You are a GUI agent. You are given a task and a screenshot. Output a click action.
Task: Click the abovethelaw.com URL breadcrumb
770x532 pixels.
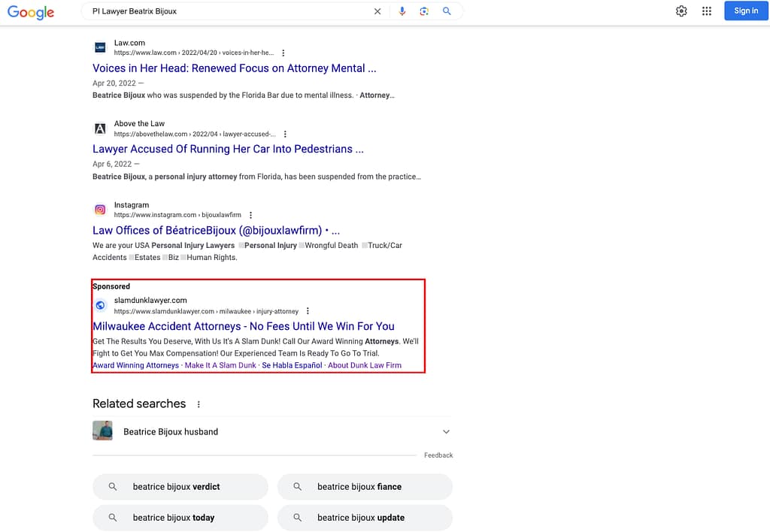coord(195,134)
